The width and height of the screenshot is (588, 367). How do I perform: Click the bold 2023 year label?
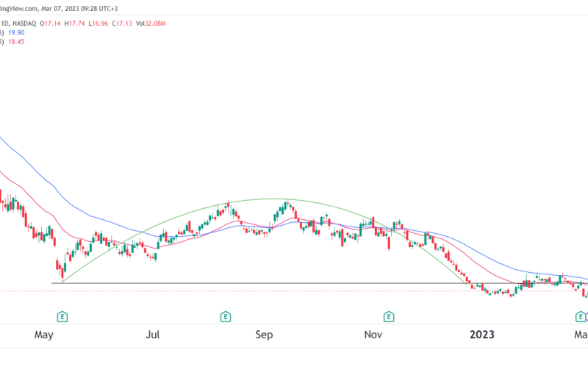(x=482, y=335)
